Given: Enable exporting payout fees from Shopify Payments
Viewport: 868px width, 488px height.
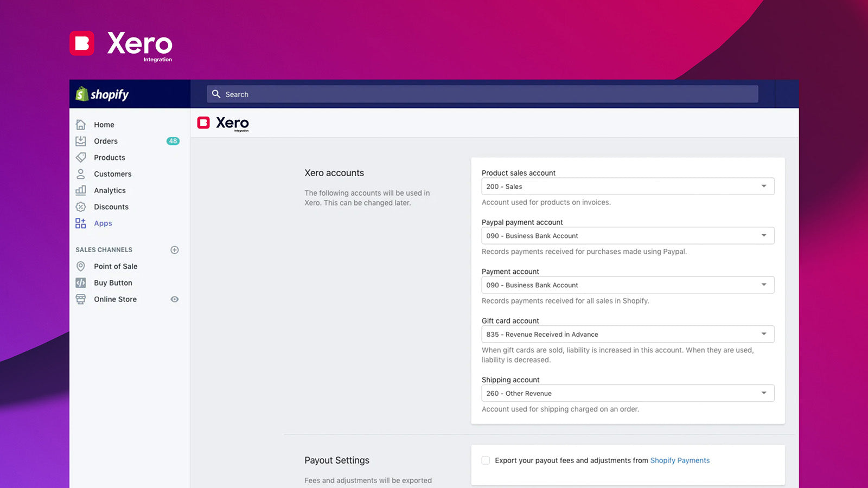Looking at the screenshot, I should [x=486, y=460].
